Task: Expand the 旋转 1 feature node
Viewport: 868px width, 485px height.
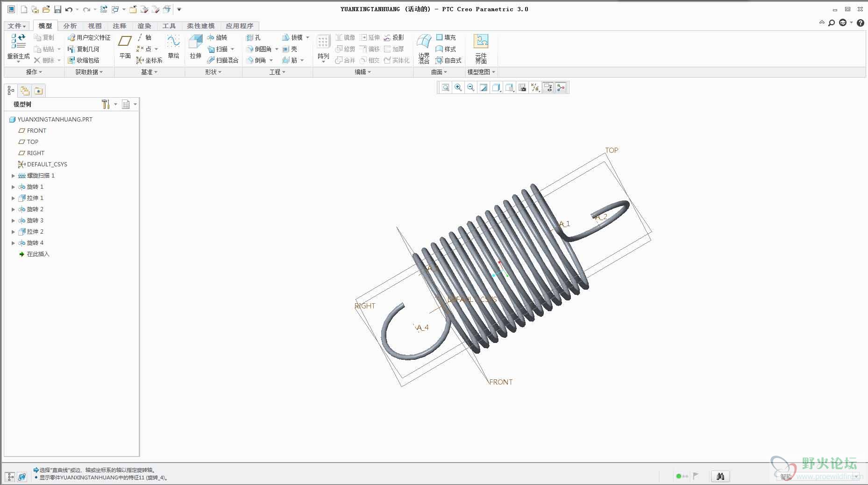Action: click(x=13, y=187)
